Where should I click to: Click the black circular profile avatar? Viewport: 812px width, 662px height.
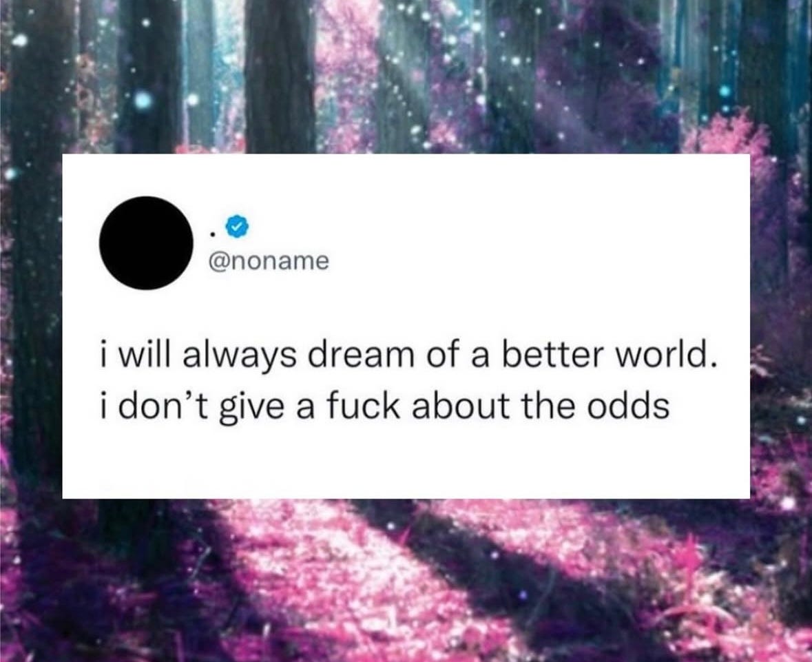(146, 242)
